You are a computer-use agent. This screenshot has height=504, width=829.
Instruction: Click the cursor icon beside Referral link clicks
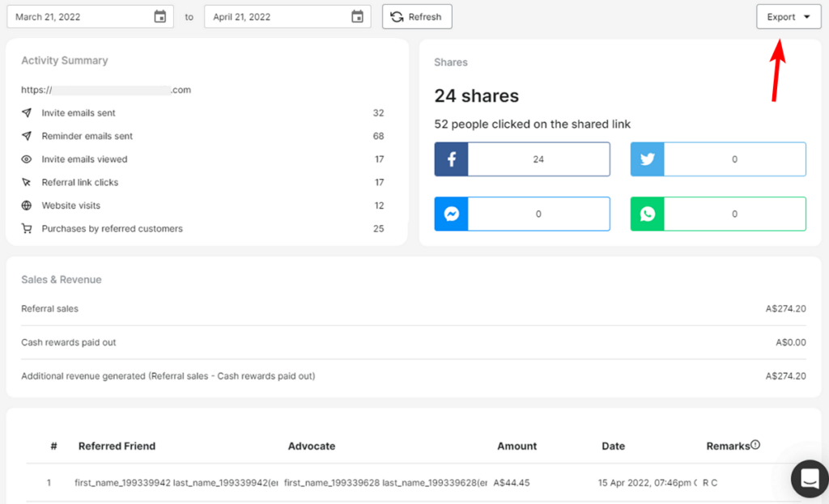tap(27, 182)
